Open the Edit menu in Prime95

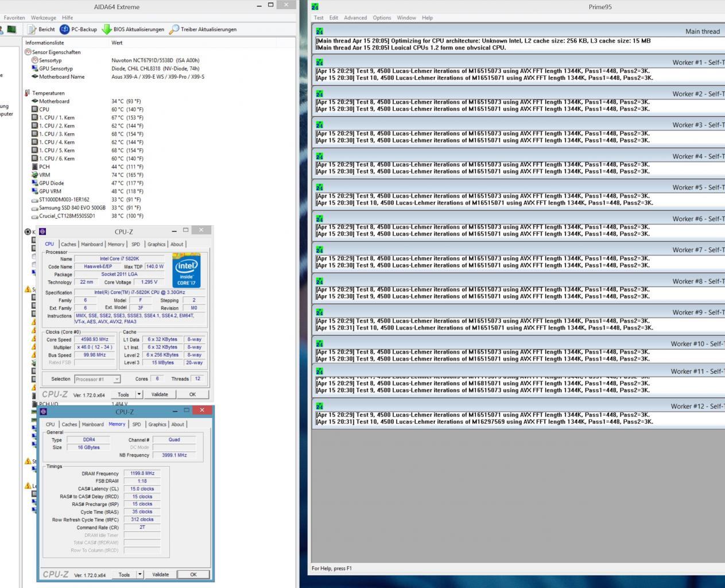(334, 18)
